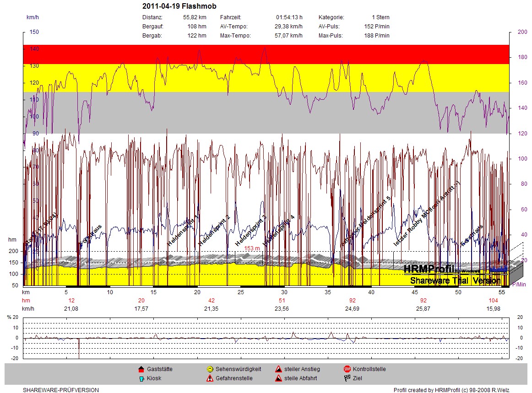Select the Ziel checkered flag icon
This screenshot has height=393, width=532.
(x=347, y=378)
